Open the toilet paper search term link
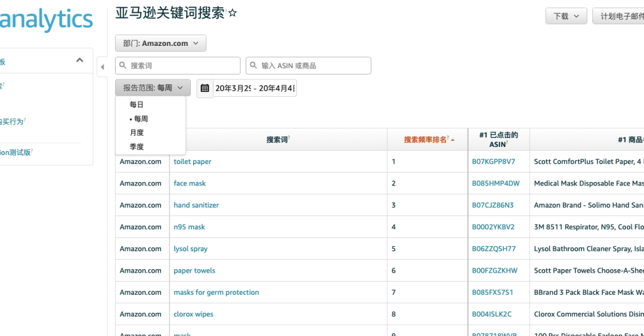 pyautogui.click(x=192, y=162)
